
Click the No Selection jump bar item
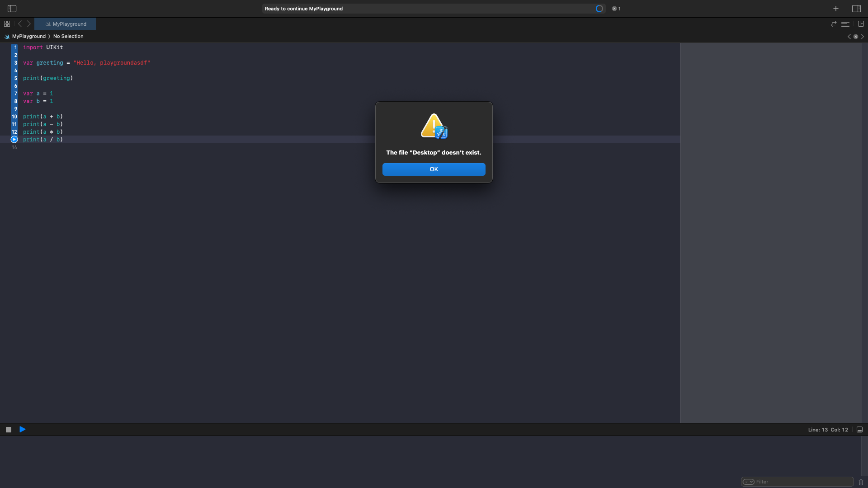[x=68, y=36]
